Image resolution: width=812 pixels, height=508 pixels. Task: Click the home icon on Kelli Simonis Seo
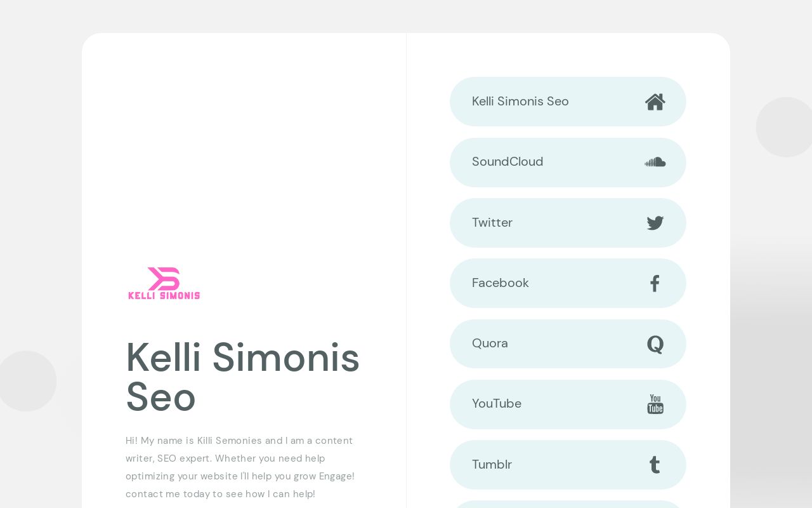[x=655, y=102]
